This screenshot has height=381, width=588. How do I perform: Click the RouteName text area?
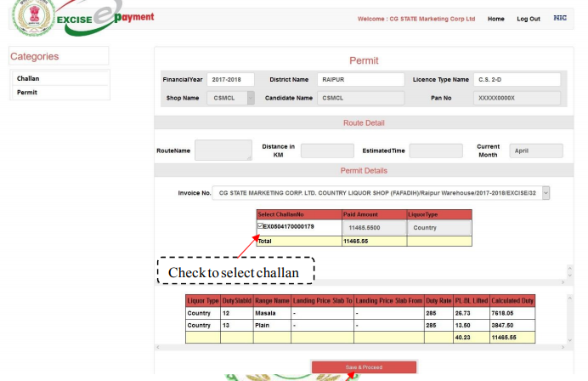pos(223,151)
